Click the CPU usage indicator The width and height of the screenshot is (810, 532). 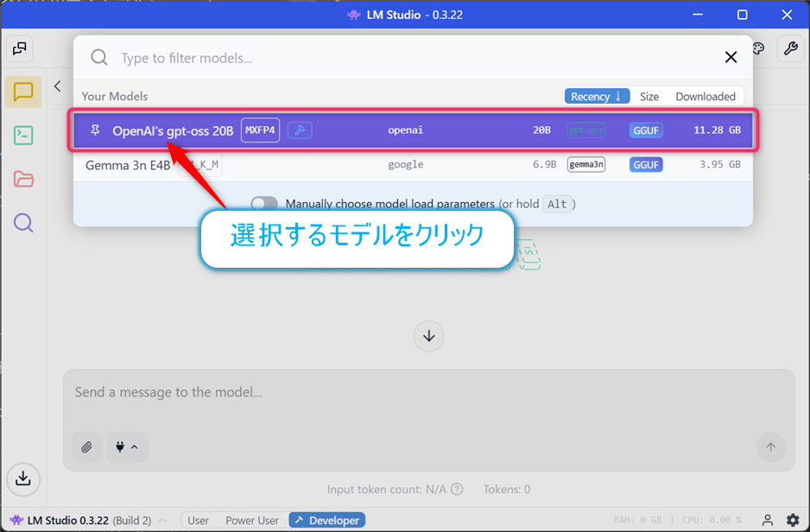click(x=712, y=520)
